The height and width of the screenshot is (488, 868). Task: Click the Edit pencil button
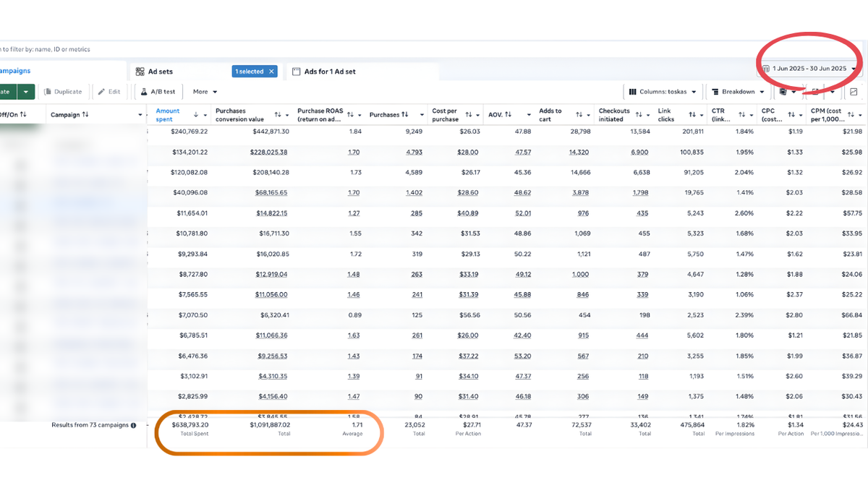(x=109, y=92)
